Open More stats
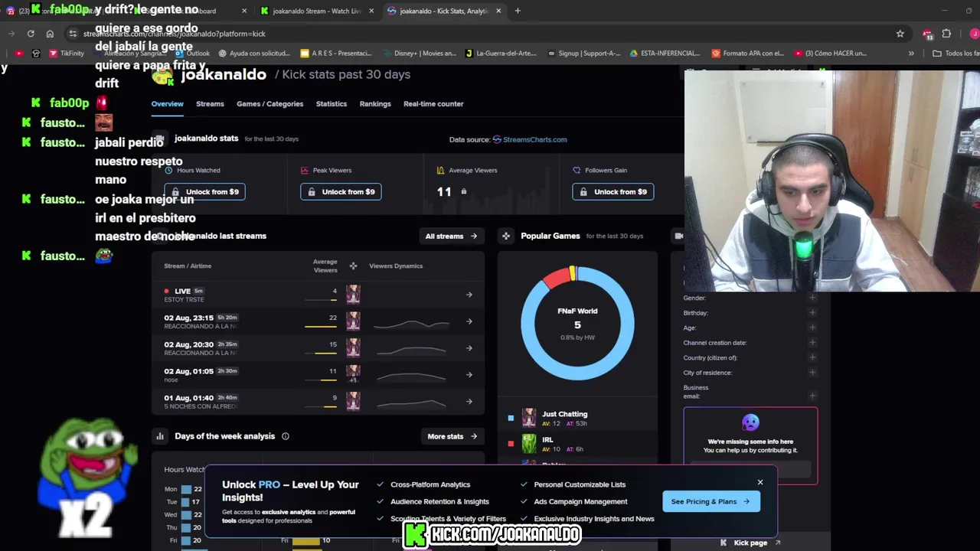 point(452,436)
